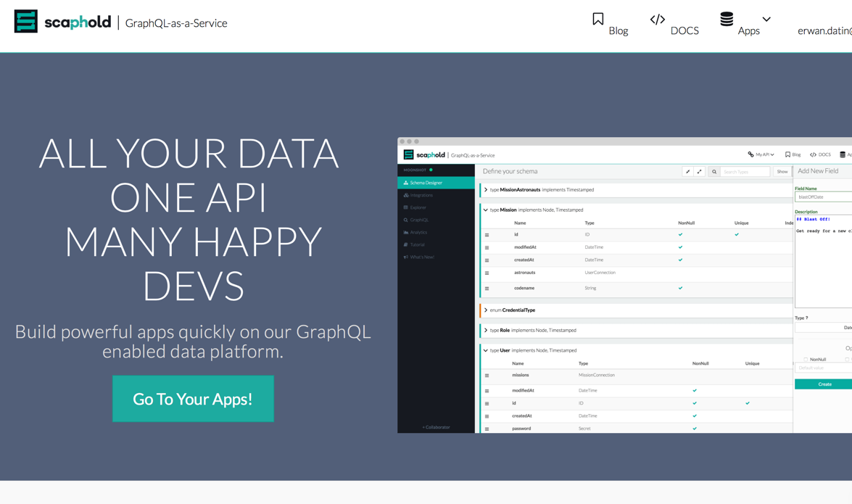Collapse type User chevron in the preview
The image size is (852, 504).
click(x=486, y=350)
